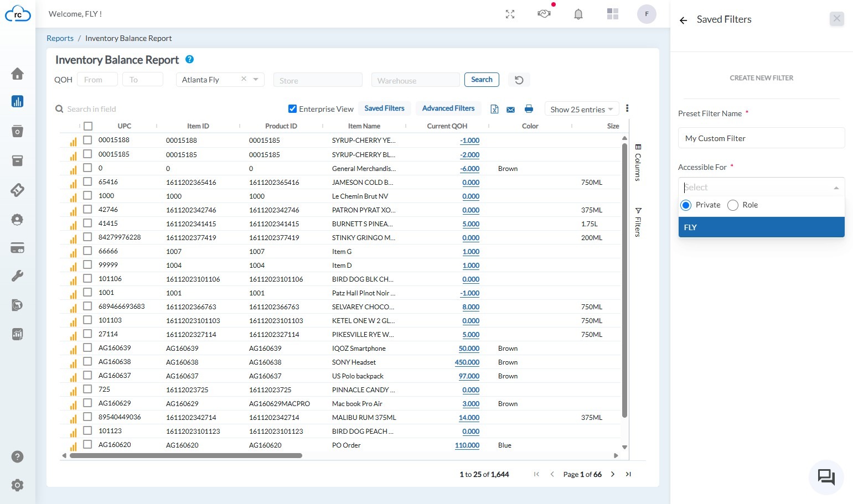
Task: Click the reset refresh icon beside Search
Action: 519,80
